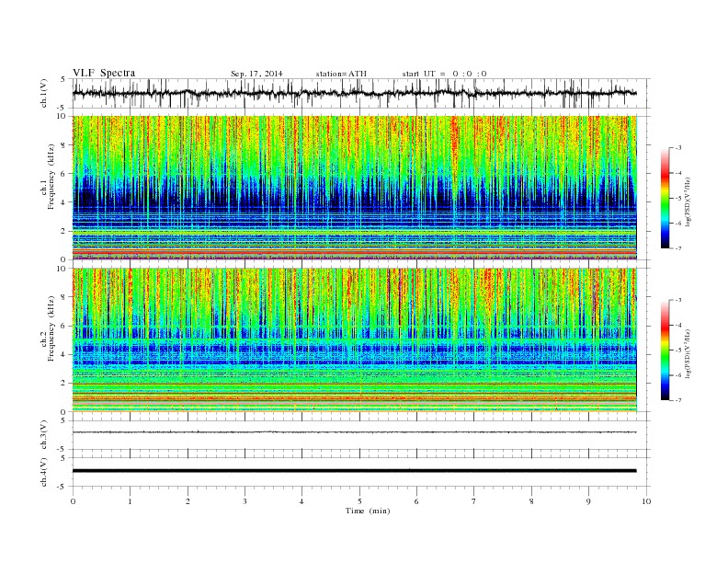Image resolution: width=728 pixels, height=563 pixels.
Task: Click time axis tick label "1"
Action: click(130, 501)
